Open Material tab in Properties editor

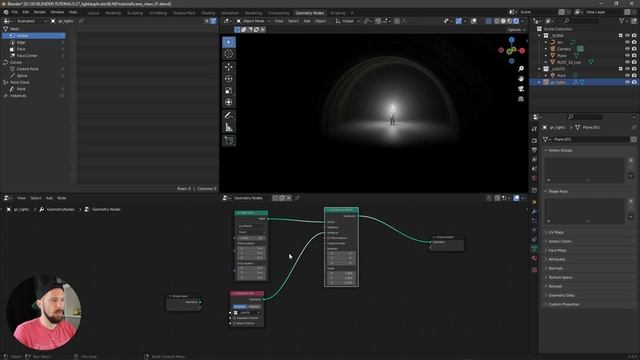pyautogui.click(x=534, y=258)
